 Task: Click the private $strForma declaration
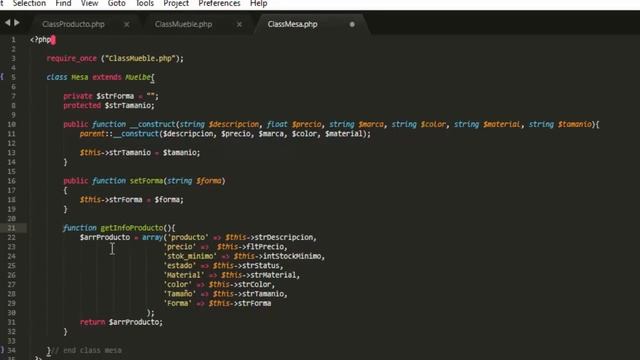point(111,96)
